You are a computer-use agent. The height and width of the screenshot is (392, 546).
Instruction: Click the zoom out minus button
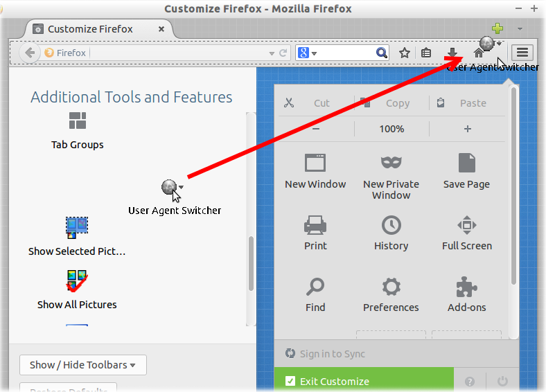pyautogui.click(x=316, y=129)
